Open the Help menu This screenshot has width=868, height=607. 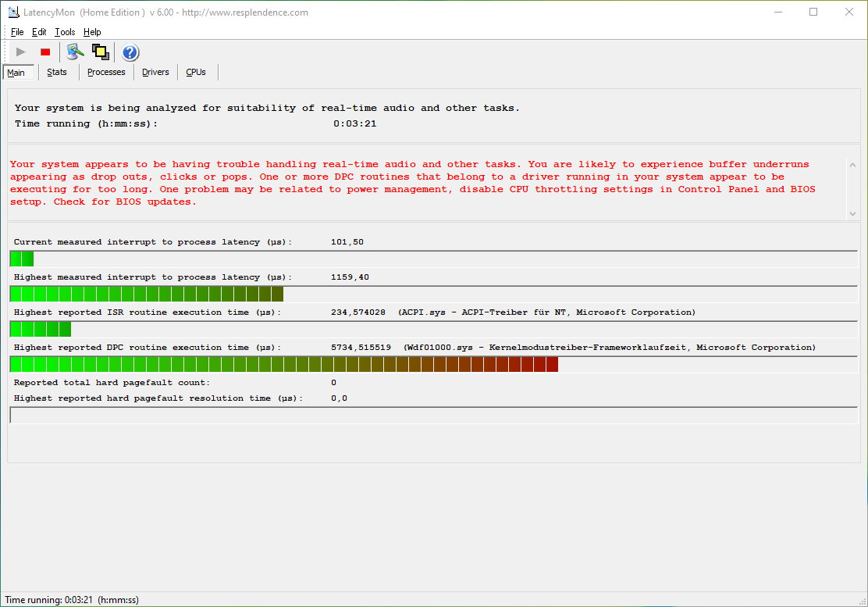click(92, 32)
